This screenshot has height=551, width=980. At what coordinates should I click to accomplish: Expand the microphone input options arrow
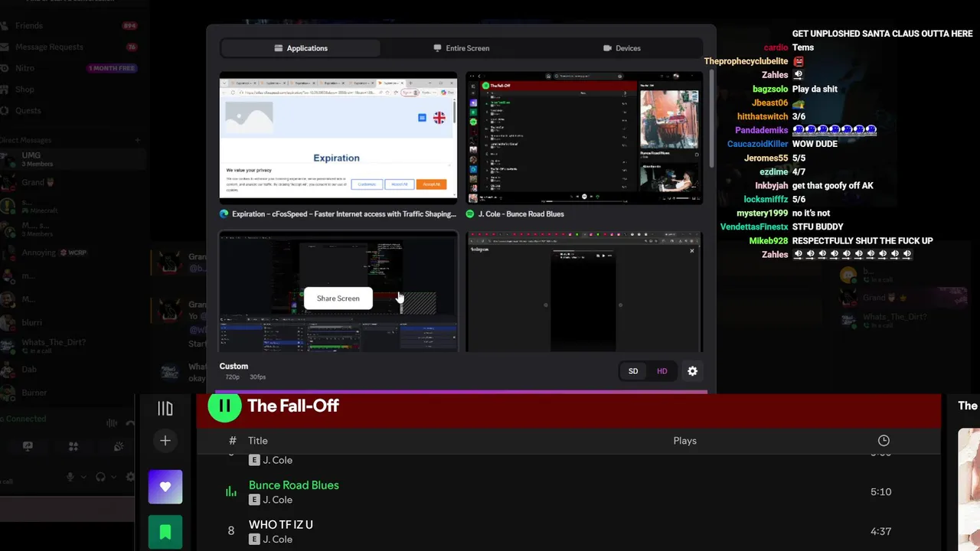click(x=83, y=477)
